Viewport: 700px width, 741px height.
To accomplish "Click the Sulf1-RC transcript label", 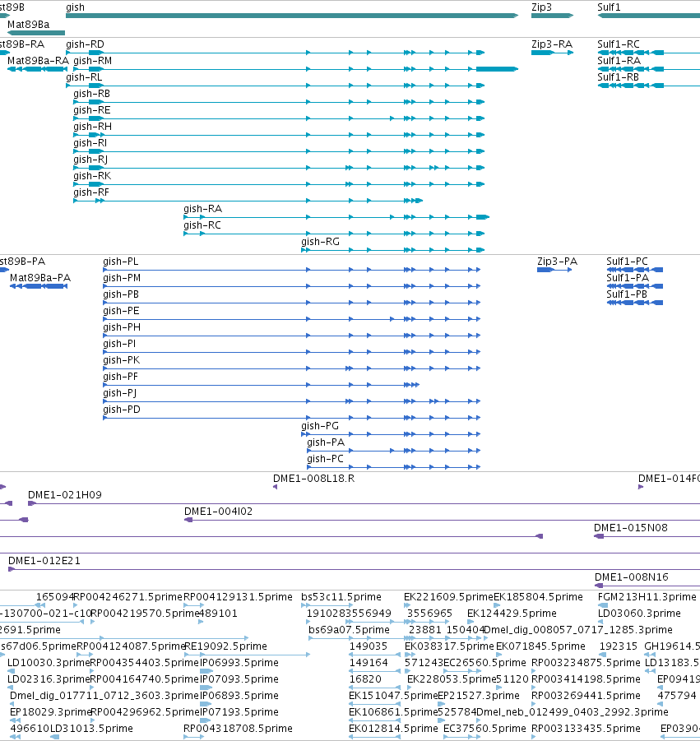I will [619, 44].
